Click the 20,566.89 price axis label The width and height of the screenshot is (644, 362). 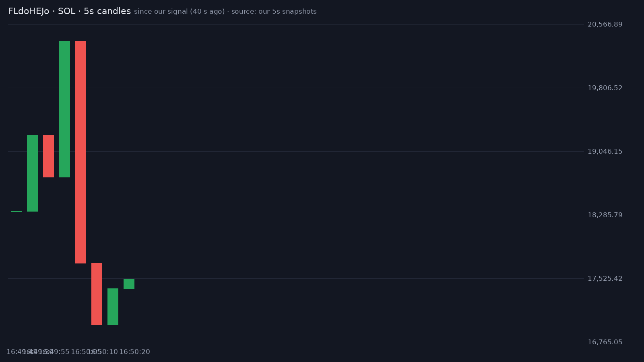605,25
